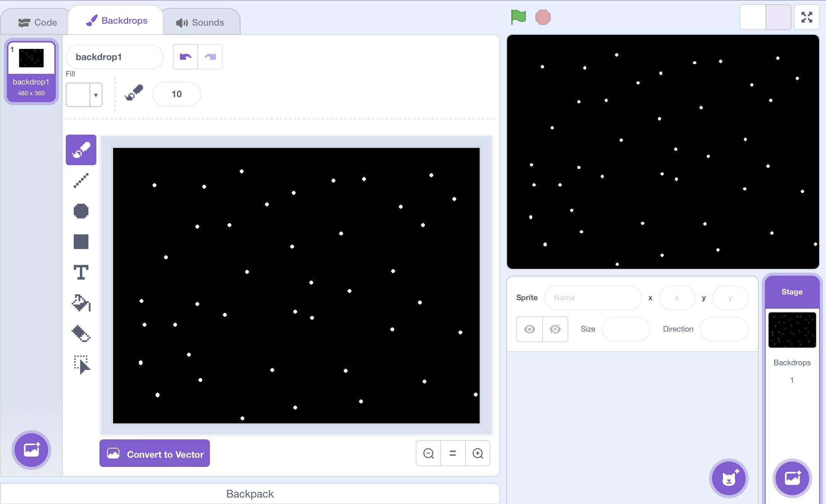Select the Rectangle tool

point(81,241)
